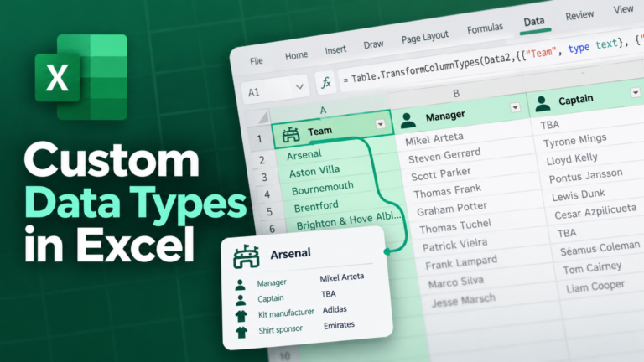Click the person icon beside Captain field
The width and height of the screenshot is (644, 362).
[x=241, y=301]
